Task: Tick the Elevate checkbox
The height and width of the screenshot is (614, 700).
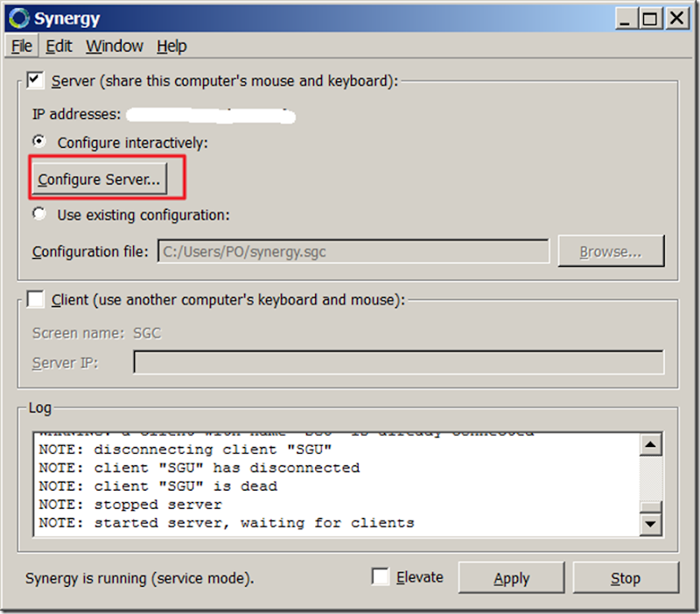Action: (x=380, y=576)
